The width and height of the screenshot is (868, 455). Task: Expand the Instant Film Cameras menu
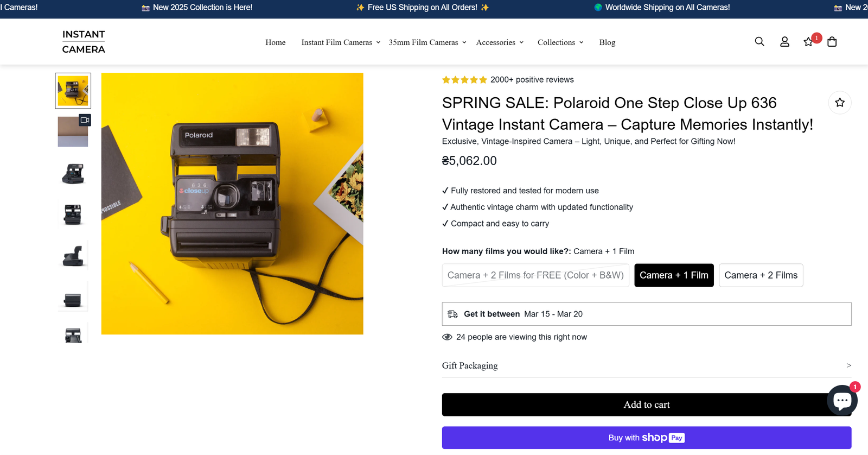[341, 42]
